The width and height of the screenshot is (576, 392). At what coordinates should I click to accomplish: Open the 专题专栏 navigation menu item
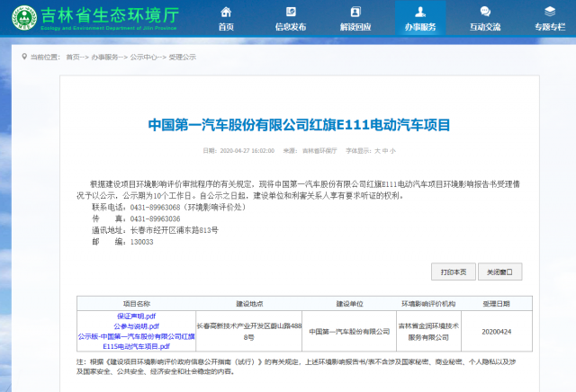tap(550, 27)
